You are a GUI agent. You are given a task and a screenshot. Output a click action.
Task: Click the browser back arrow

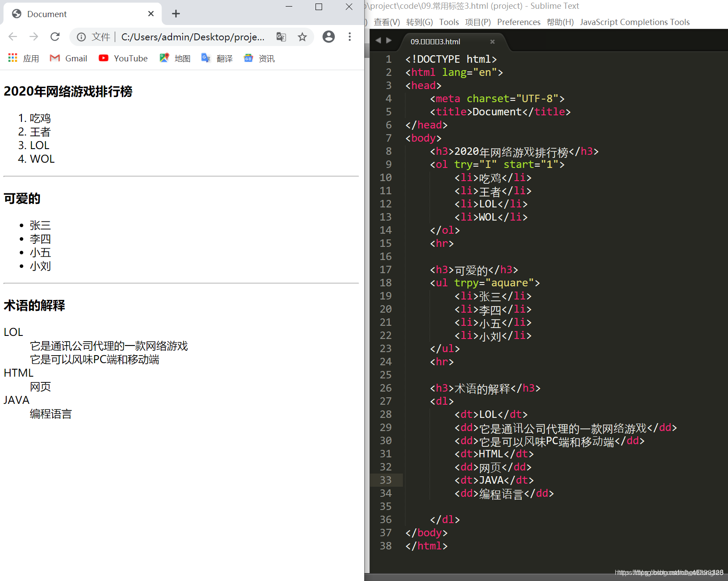(13, 36)
